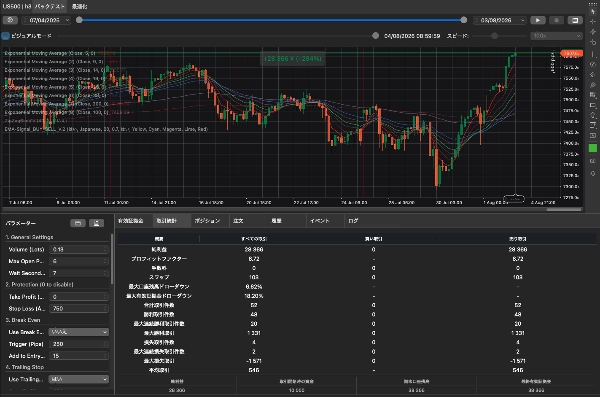Click the 2. Protection (0 to disable) header
600x397 pixels.
tap(39, 284)
